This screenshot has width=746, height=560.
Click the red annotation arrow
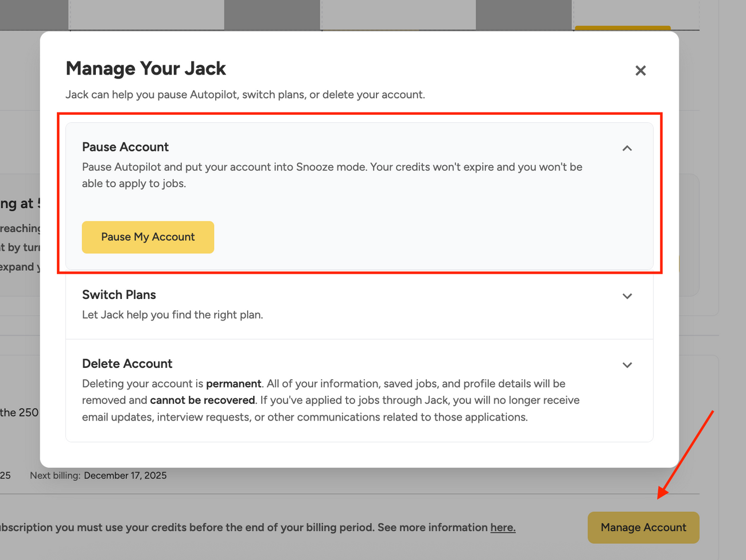(x=685, y=454)
